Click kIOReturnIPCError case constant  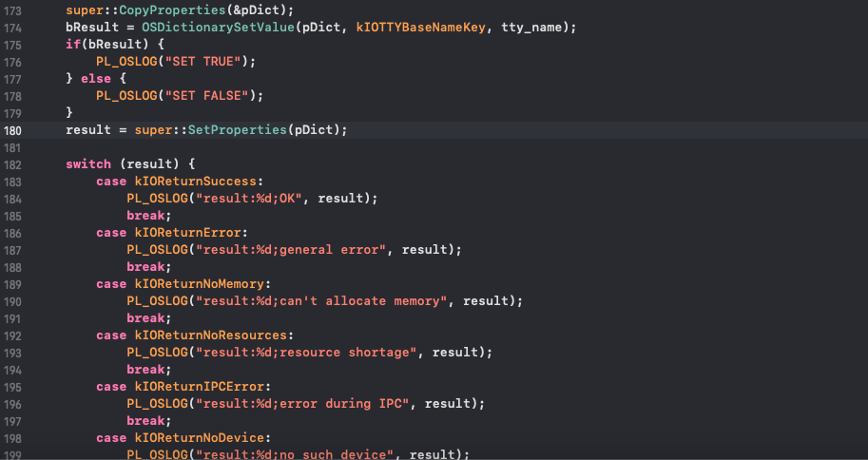pos(202,387)
